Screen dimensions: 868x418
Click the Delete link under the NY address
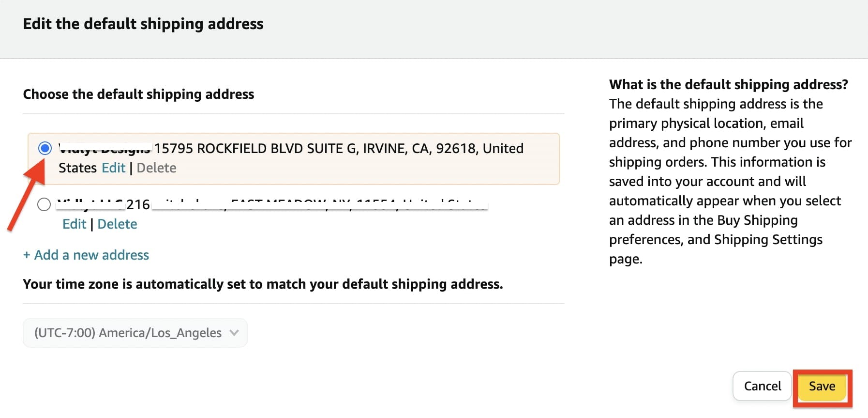click(x=117, y=224)
